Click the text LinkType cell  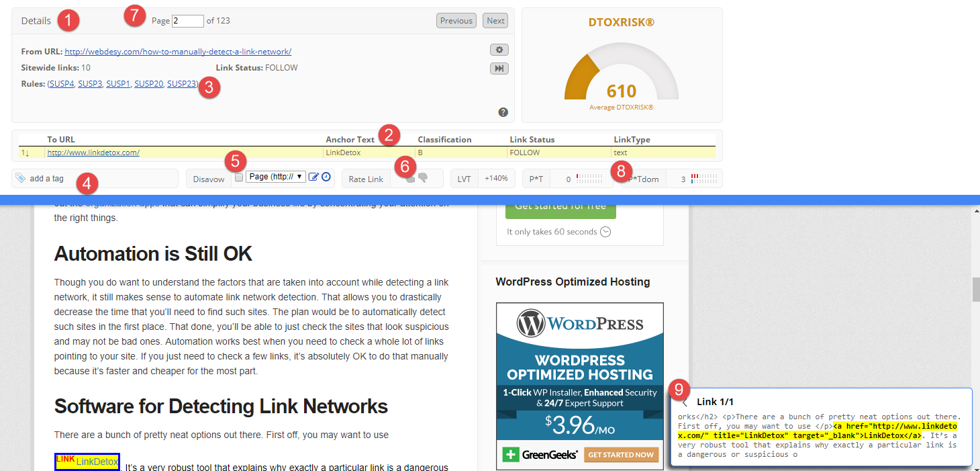tap(620, 153)
